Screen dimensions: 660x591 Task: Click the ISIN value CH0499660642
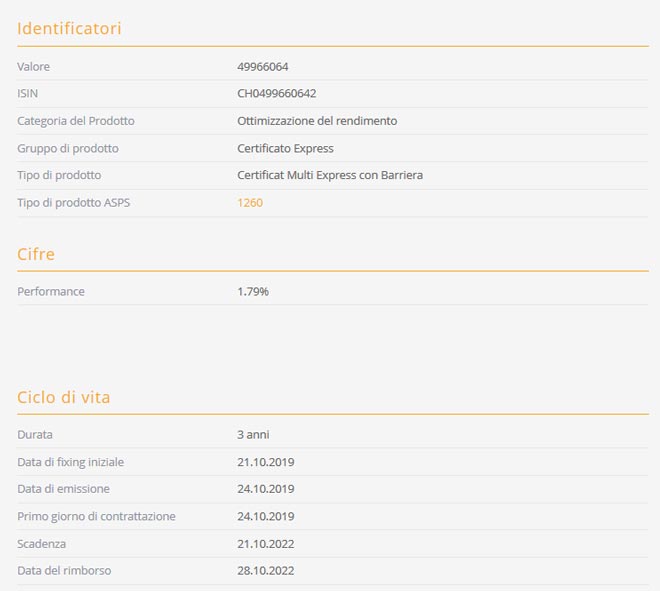277,94
